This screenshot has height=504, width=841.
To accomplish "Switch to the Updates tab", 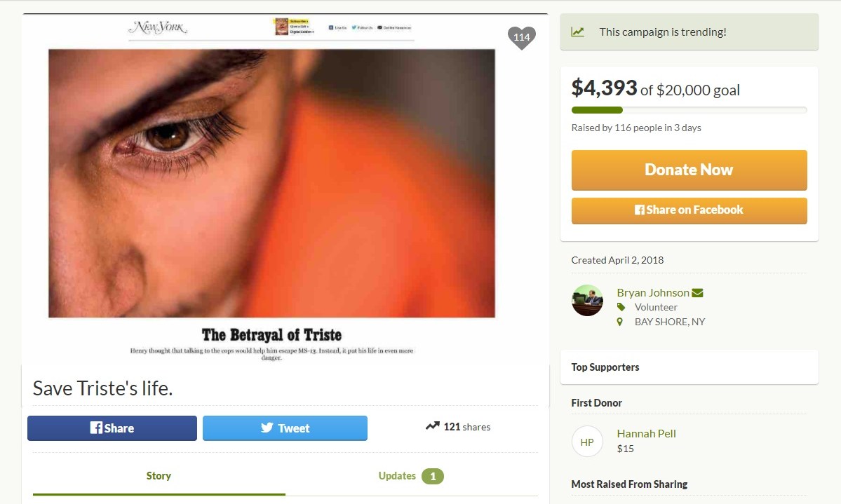I will pyautogui.click(x=397, y=475).
